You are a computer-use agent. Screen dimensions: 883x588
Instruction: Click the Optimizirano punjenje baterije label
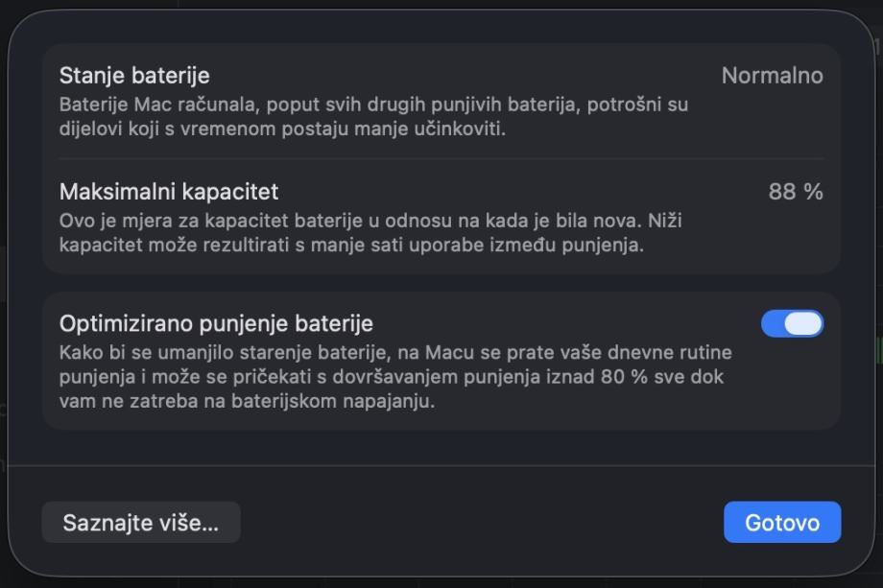pyautogui.click(x=216, y=324)
